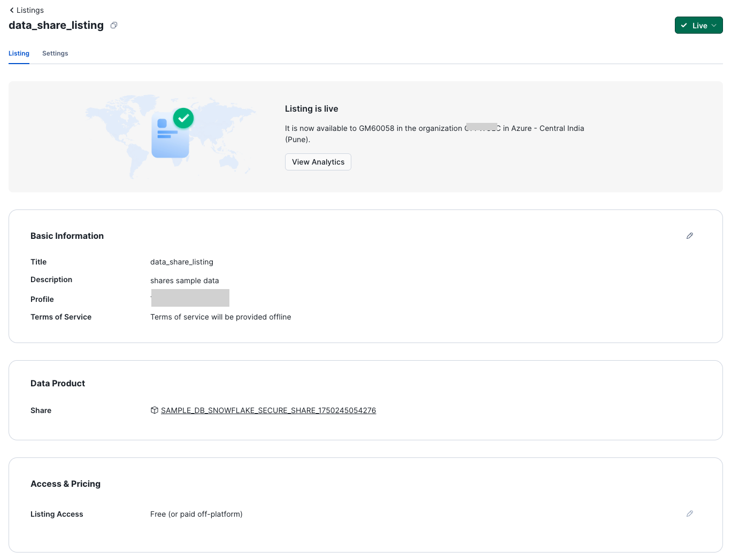Click the pencil icon for Listing Access
Image resolution: width=731 pixels, height=560 pixels.
click(689, 514)
